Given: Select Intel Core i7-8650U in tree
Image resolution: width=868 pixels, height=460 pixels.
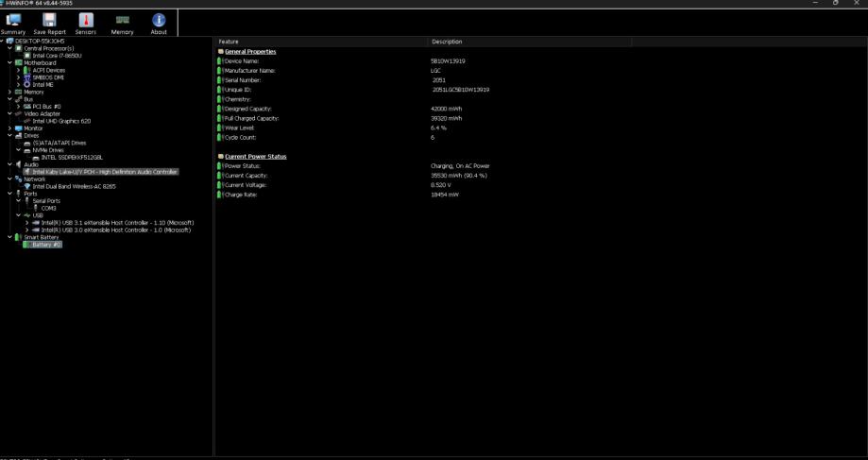Looking at the screenshot, I should coord(57,56).
